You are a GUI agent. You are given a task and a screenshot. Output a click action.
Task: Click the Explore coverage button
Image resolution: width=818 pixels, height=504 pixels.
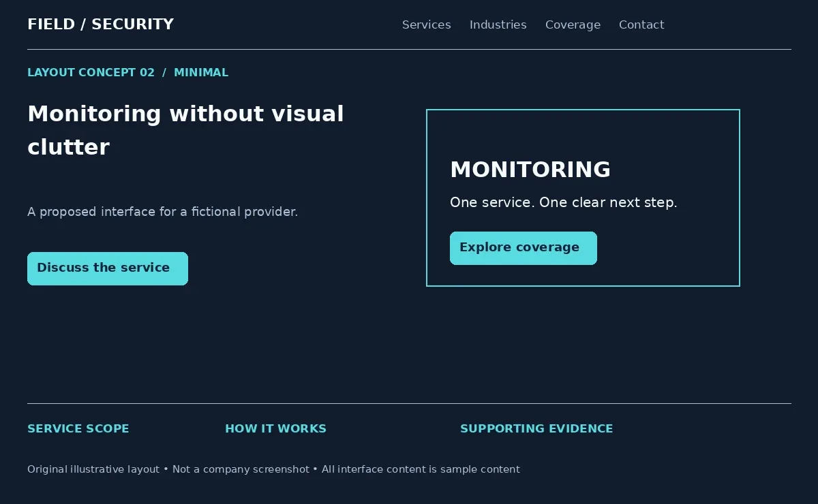pos(524,248)
